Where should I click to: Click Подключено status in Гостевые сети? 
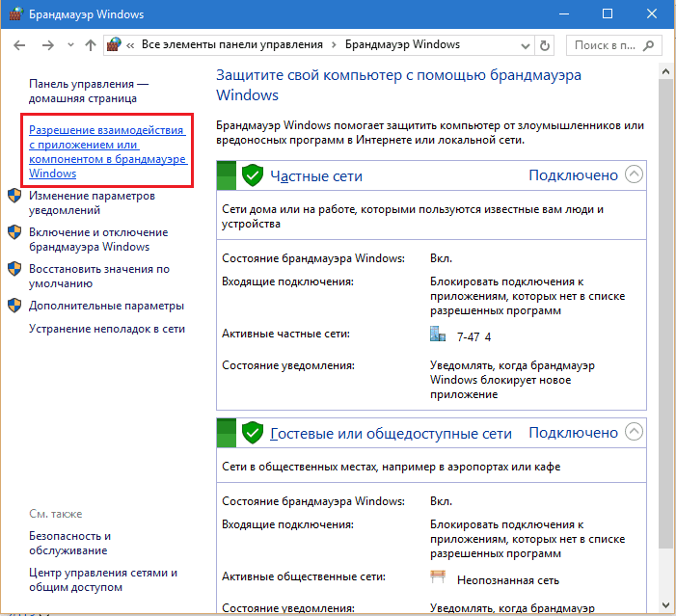coord(573,433)
